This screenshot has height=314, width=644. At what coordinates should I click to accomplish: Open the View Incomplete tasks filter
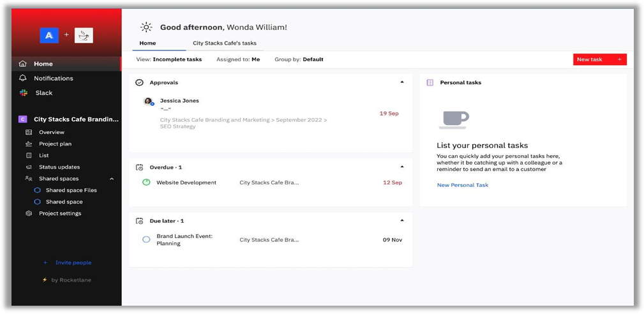coord(169,59)
